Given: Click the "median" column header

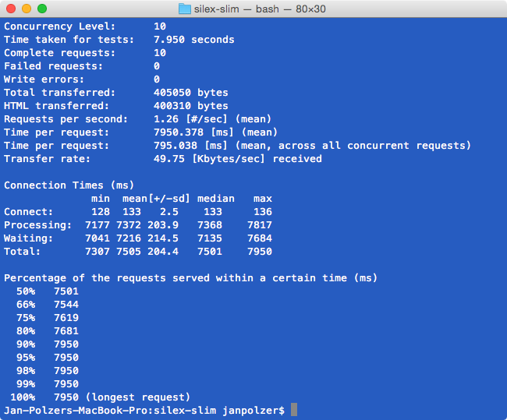Looking at the screenshot, I should tap(216, 199).
